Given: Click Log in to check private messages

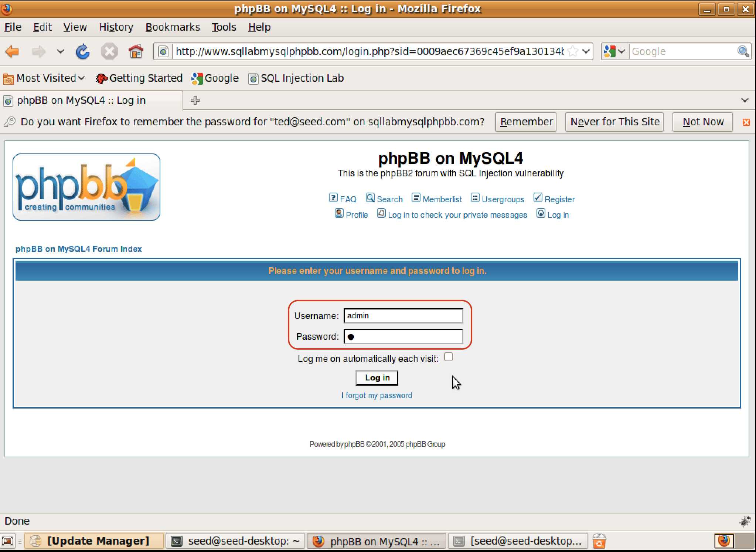Looking at the screenshot, I should [457, 215].
